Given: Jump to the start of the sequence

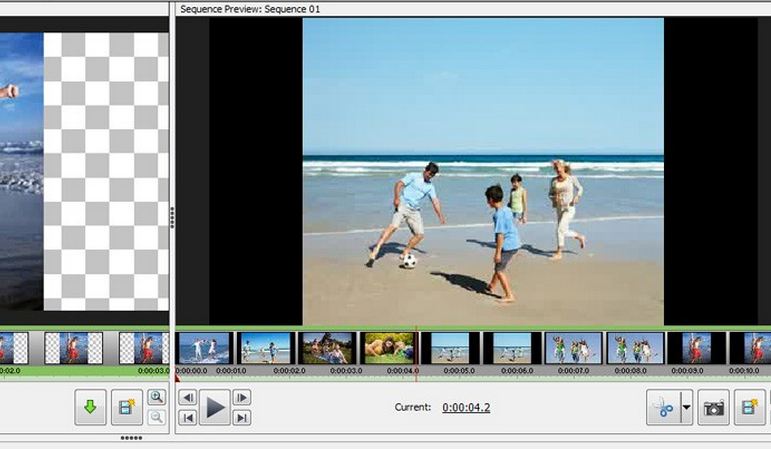Looking at the screenshot, I should pos(188,418).
